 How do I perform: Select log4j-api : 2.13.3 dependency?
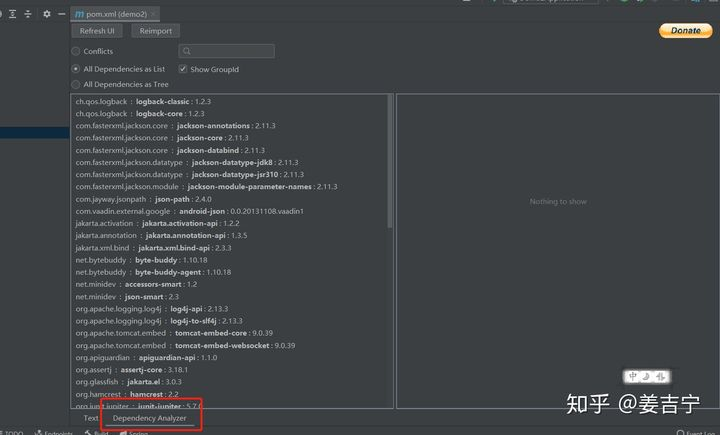click(152, 309)
